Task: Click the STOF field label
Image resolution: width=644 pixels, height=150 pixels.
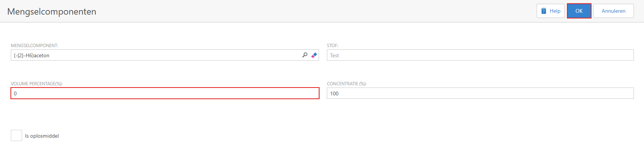Action: tap(332, 46)
